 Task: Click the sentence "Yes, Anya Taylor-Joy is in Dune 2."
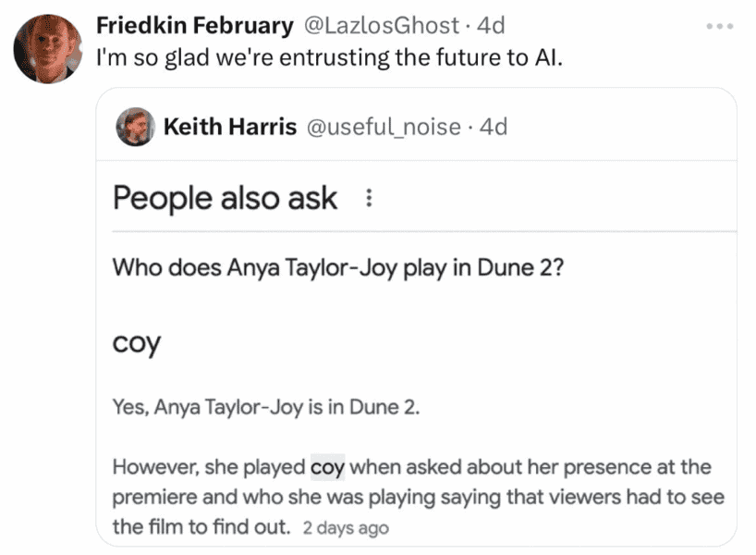(x=266, y=407)
